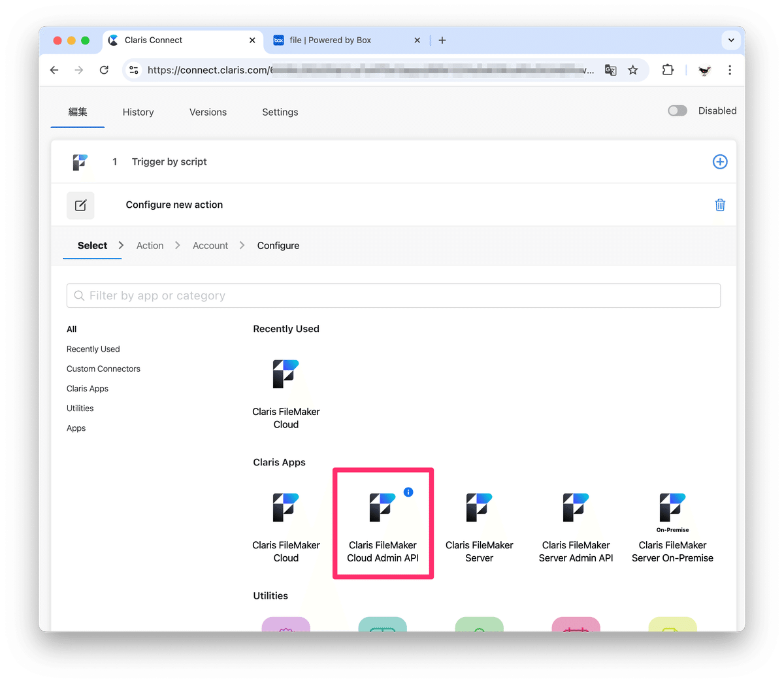Choose the Claris FileMaker Server On-Premise connector
The height and width of the screenshot is (683, 784).
click(x=672, y=523)
